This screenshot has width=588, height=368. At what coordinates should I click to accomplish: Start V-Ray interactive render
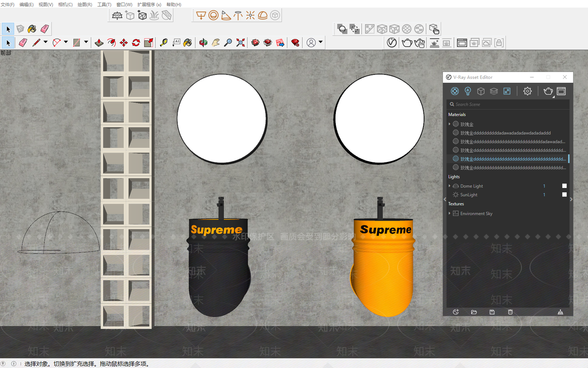tap(419, 43)
